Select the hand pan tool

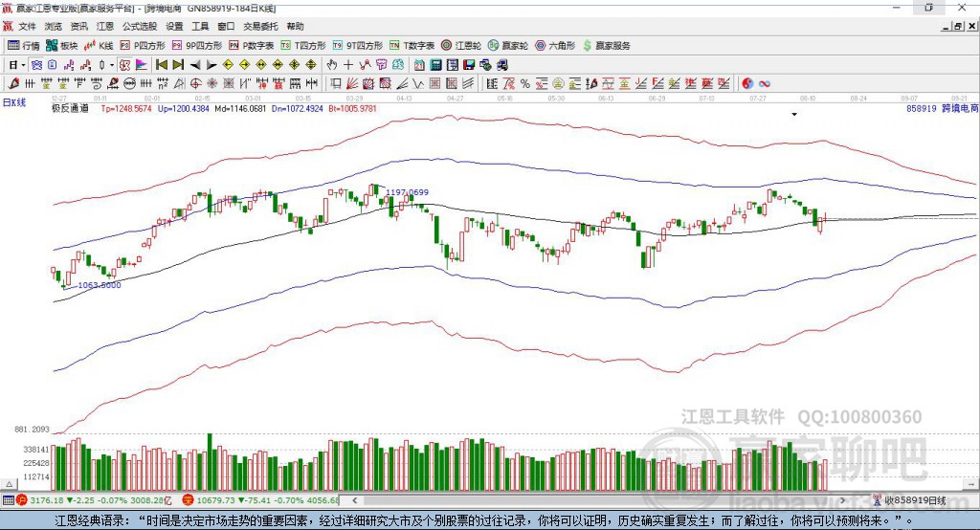332,65
